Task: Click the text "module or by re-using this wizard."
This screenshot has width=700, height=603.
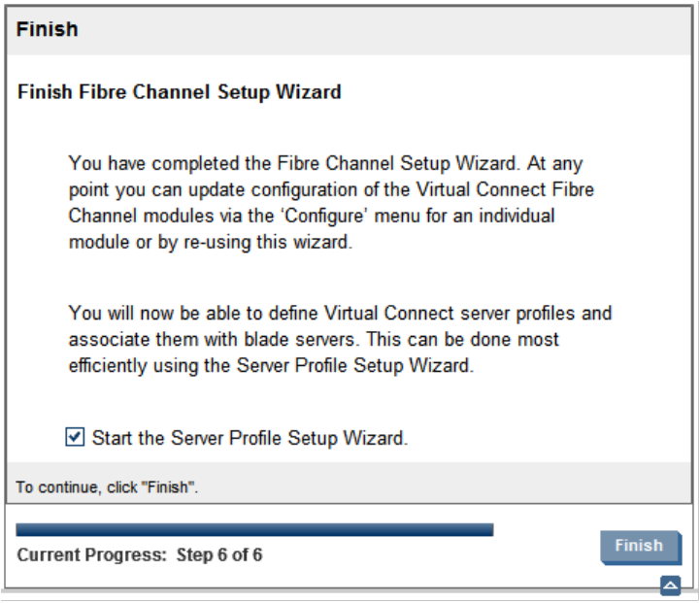Action: (x=210, y=242)
